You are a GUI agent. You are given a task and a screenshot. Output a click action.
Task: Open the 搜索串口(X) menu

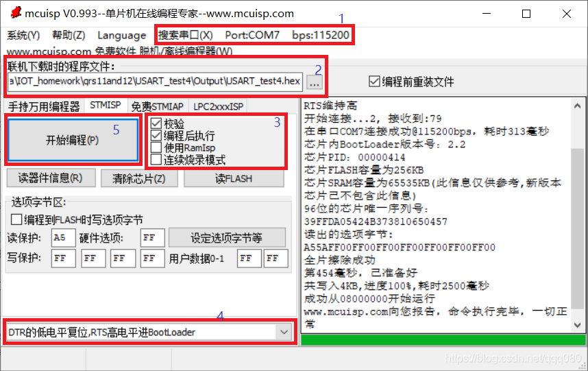(185, 35)
